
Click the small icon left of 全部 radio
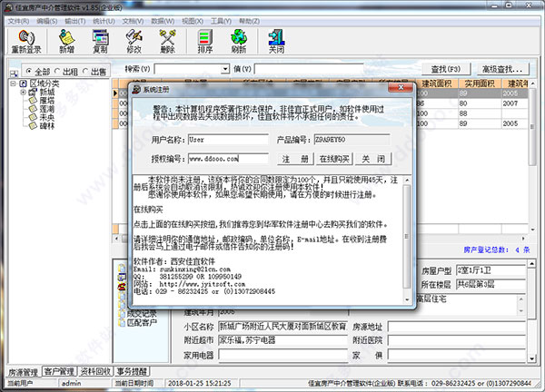pyautogui.click(x=14, y=73)
